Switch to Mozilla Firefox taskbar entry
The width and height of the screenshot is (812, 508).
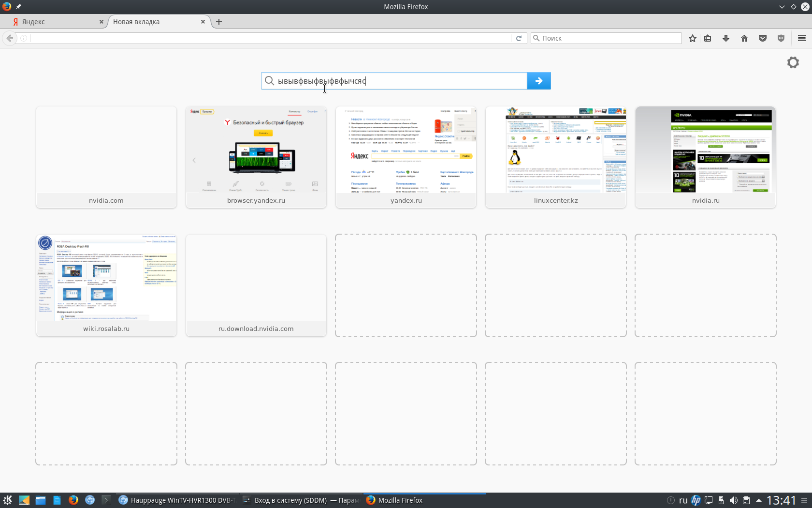tap(424, 500)
